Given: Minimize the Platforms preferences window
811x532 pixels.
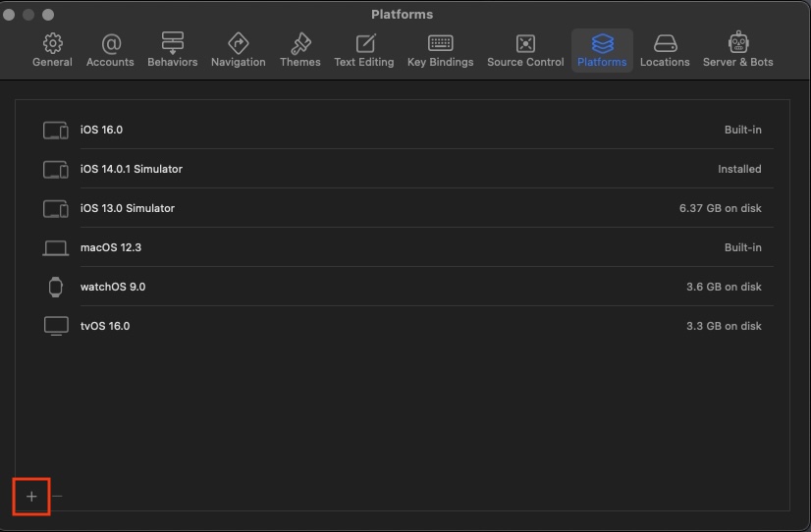Looking at the screenshot, I should click(x=28, y=15).
